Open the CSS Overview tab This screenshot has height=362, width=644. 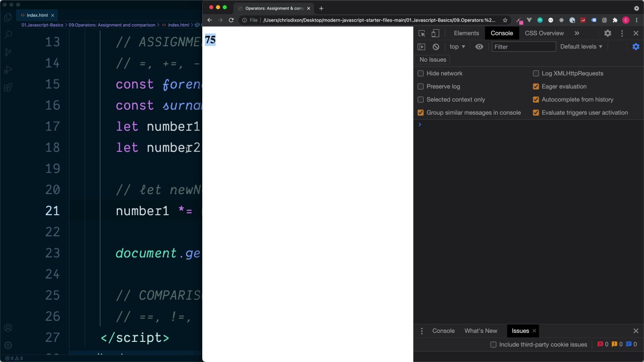[x=544, y=33]
